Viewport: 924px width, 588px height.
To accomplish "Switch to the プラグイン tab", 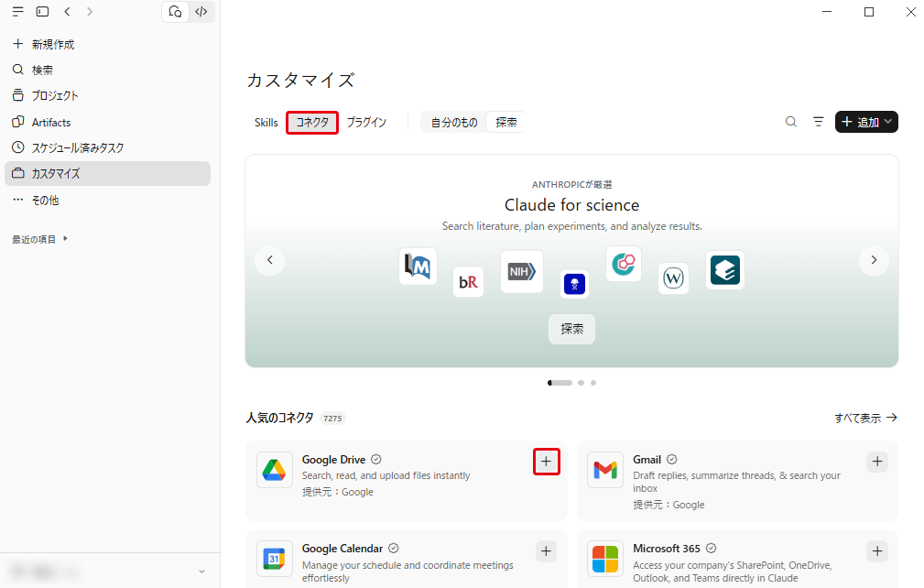I will [x=366, y=123].
